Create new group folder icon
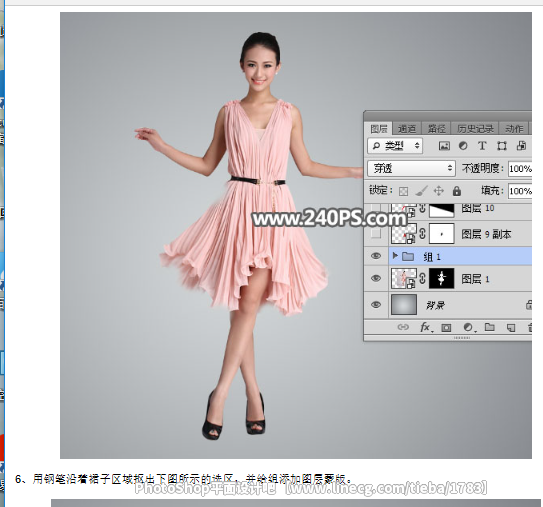Screen dimensions: 543x507 click(489, 327)
